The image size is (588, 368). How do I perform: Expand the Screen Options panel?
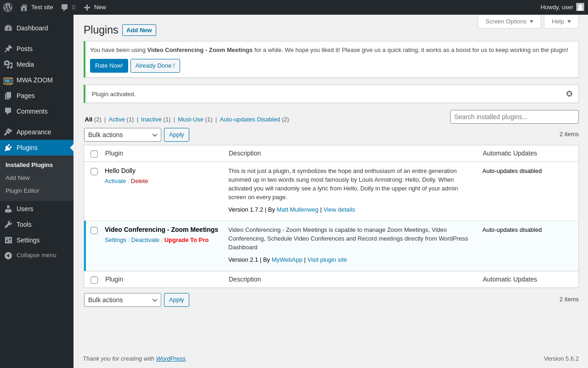pyautogui.click(x=509, y=21)
